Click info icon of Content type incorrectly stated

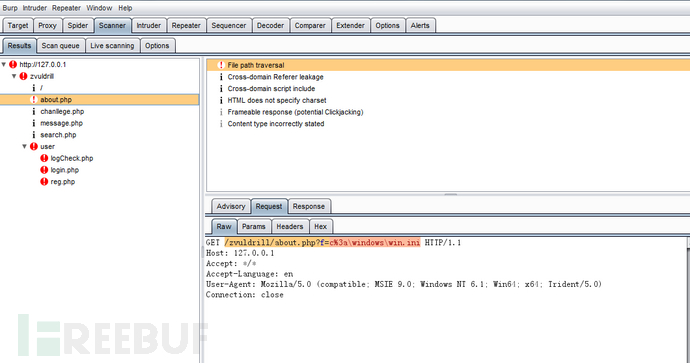221,124
